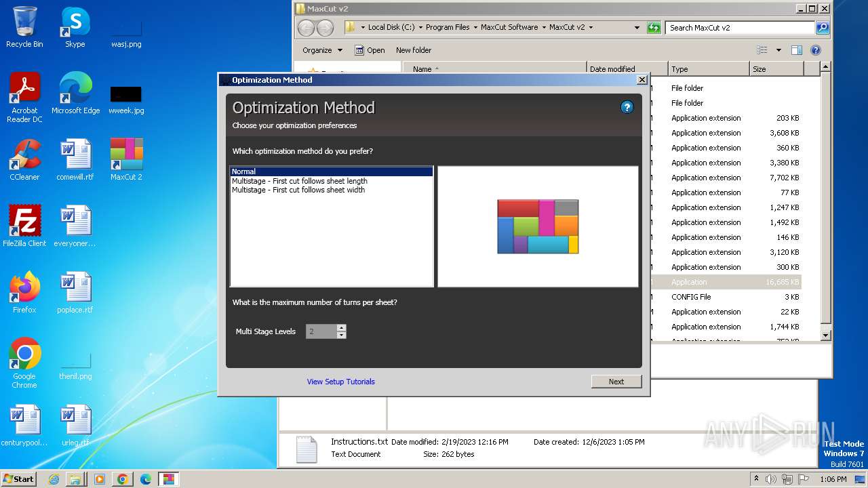The width and height of the screenshot is (868, 488).
Task: Click Local Disk (C:) in address bar
Action: click(x=391, y=28)
